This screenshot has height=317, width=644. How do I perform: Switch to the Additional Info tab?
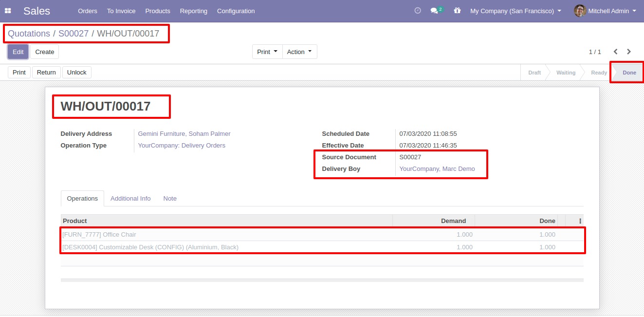click(130, 199)
